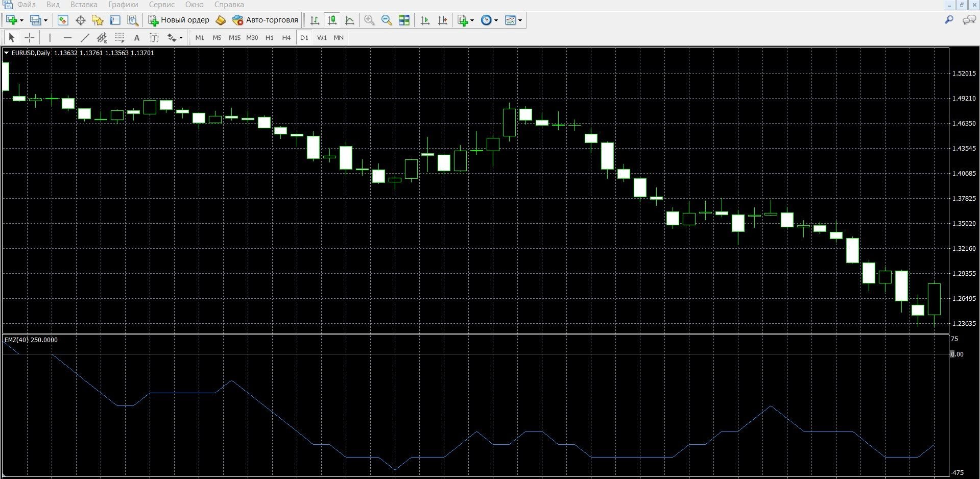Open the Окно menu
Screen dimensions: 980x479
tap(195, 5)
